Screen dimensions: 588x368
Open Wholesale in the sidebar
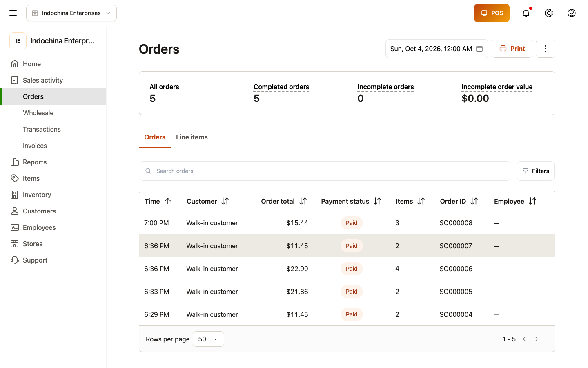tap(53, 113)
